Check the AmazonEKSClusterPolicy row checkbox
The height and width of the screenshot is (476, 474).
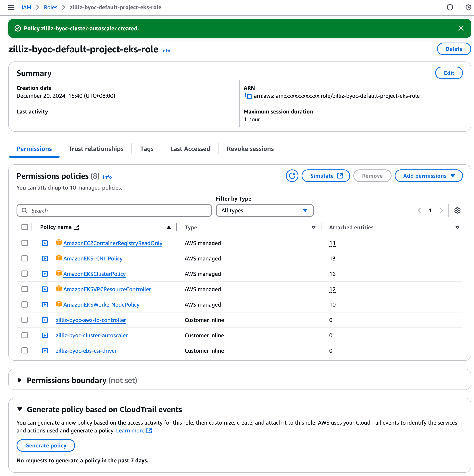tap(25, 274)
